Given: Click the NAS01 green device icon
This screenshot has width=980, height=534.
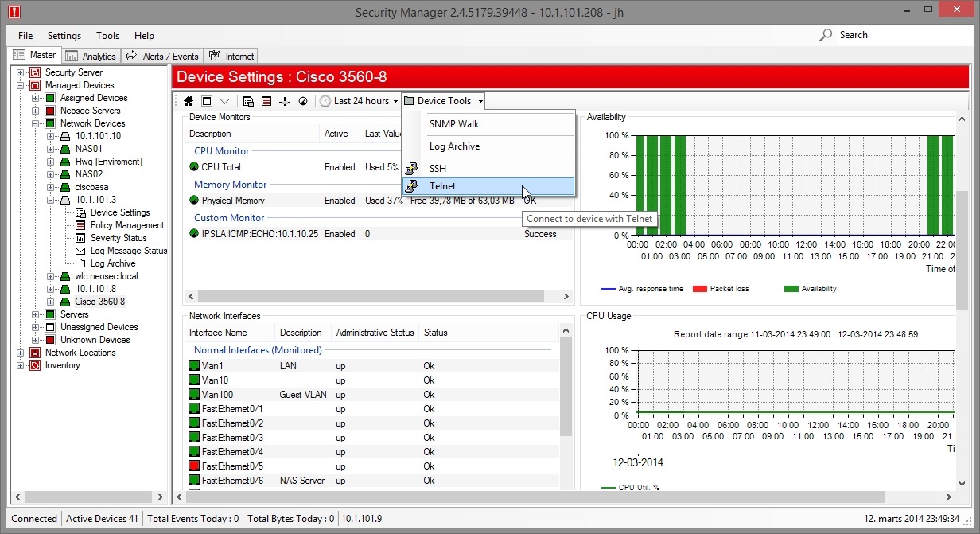Looking at the screenshot, I should click(65, 149).
